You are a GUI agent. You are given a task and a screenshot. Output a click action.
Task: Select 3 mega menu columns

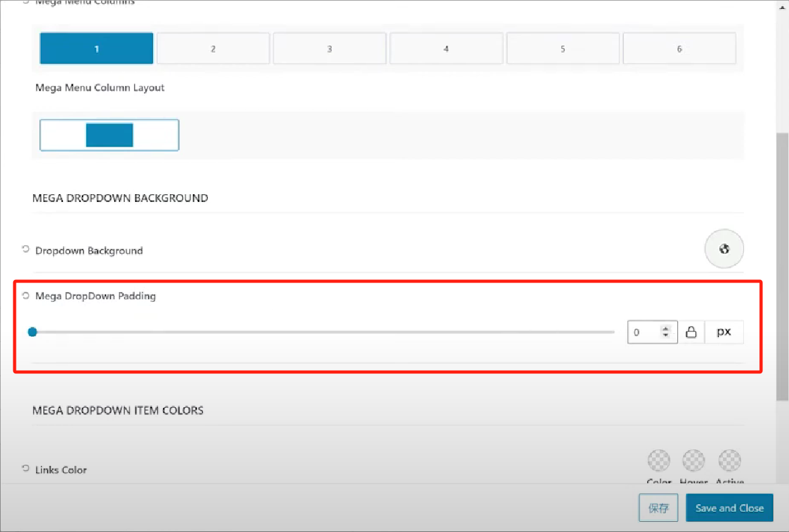click(x=329, y=49)
